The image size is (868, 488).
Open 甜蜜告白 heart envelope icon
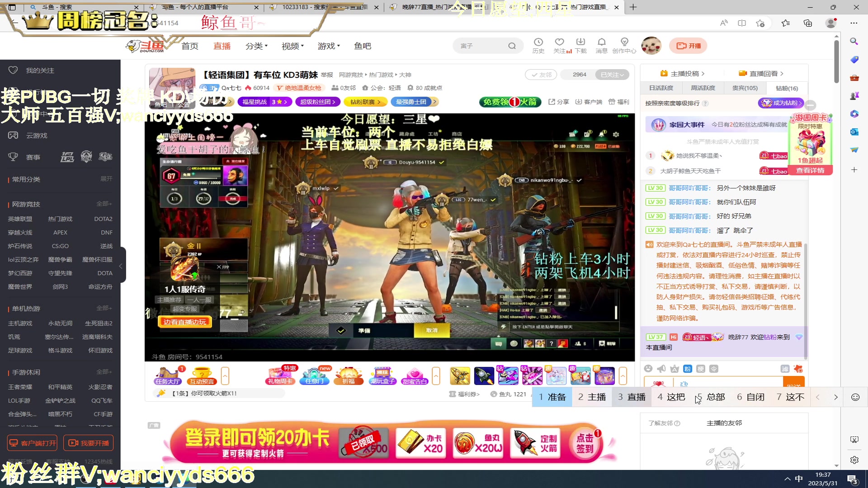coord(415,376)
